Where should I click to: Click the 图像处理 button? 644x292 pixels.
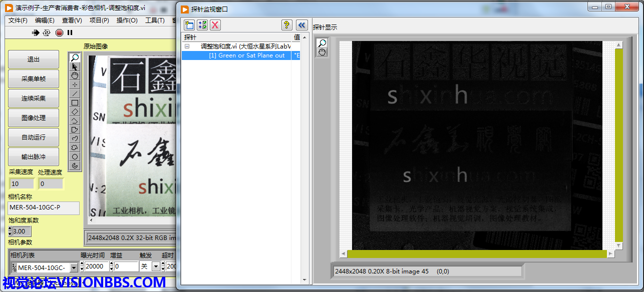point(33,118)
